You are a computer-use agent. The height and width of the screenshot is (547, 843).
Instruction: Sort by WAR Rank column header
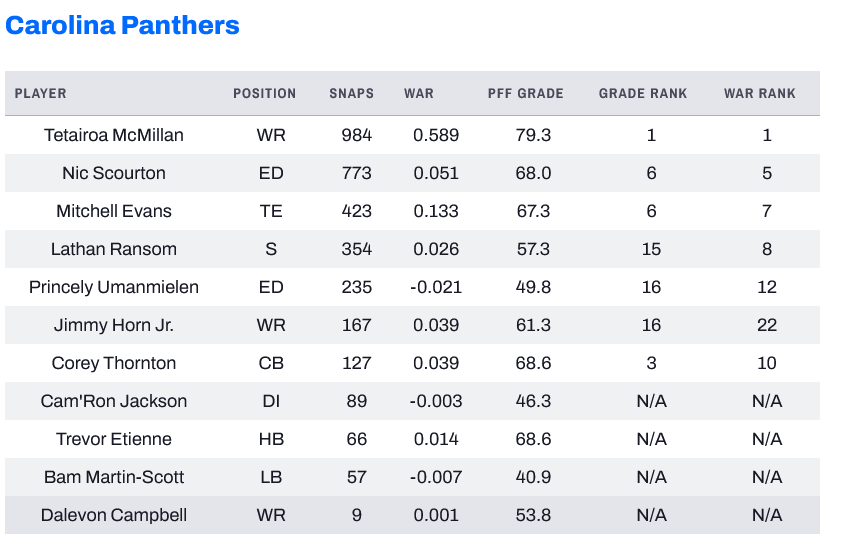tap(760, 94)
